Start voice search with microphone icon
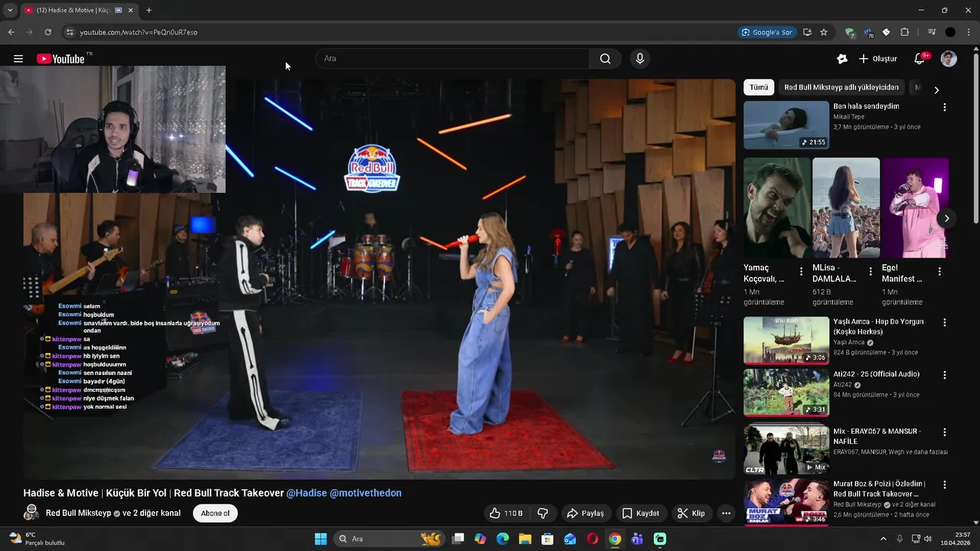Screen dimensions: 980x551 pyautogui.click(x=640, y=59)
